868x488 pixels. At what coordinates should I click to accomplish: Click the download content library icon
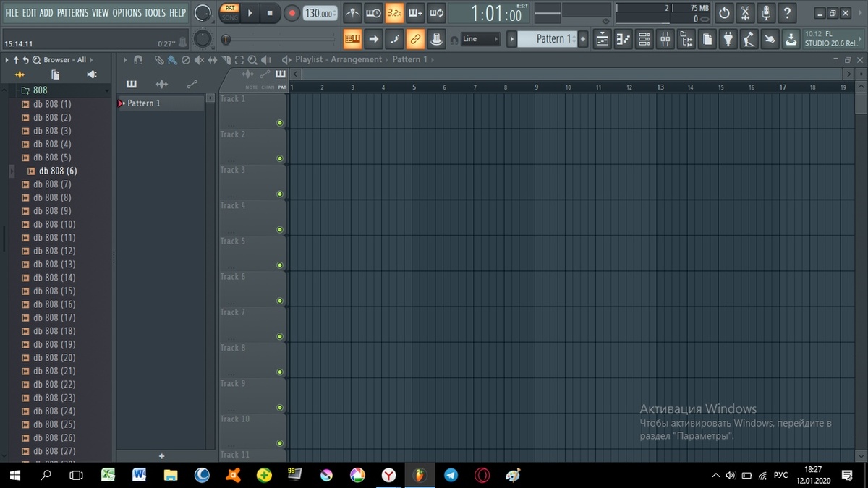[x=791, y=39]
